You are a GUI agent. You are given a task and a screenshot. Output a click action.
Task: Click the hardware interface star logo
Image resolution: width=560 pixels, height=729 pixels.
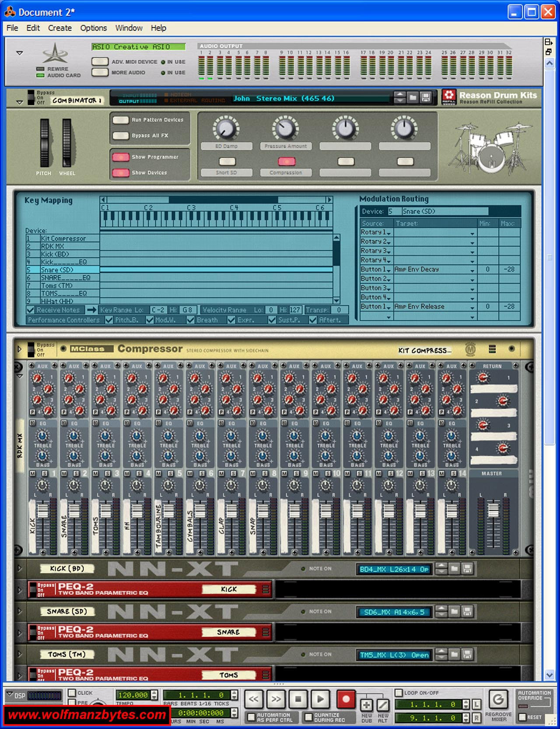coord(55,53)
